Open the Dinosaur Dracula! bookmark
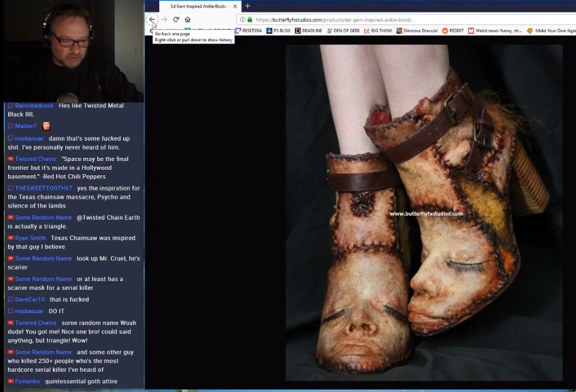 pyautogui.click(x=417, y=31)
